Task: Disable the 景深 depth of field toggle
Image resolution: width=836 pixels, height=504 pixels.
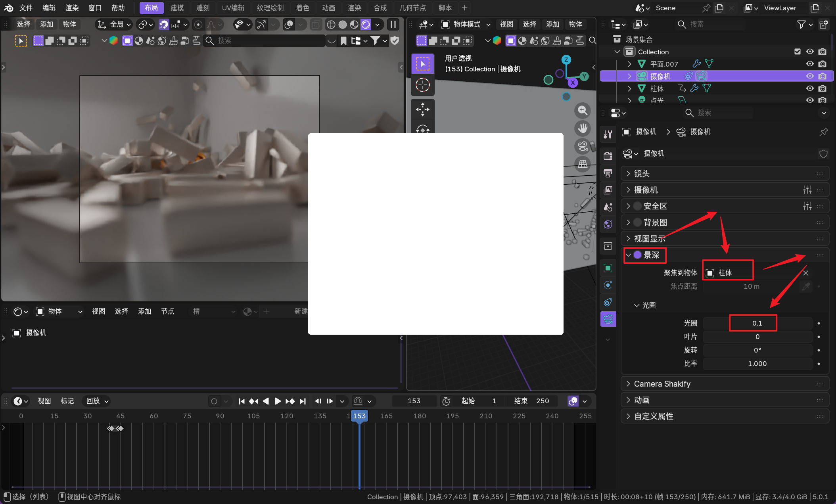Action: (x=638, y=255)
